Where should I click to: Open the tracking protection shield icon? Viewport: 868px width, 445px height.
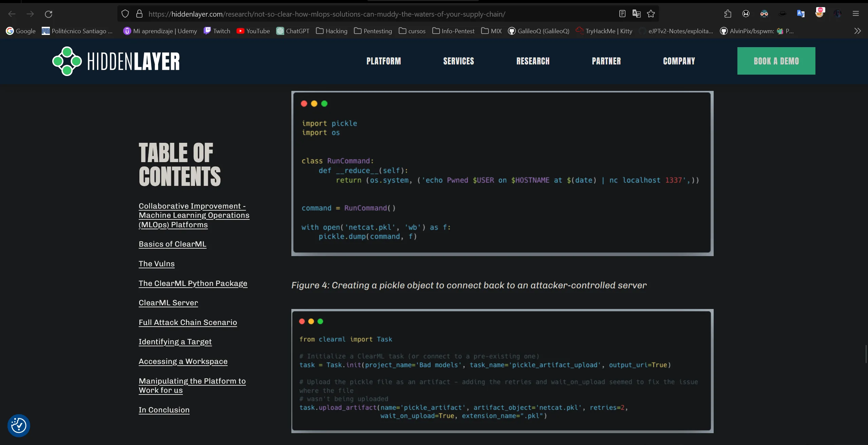[125, 14]
